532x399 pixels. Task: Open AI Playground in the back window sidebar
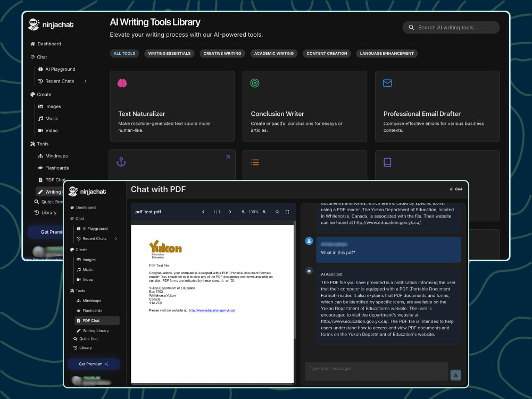coord(57,69)
